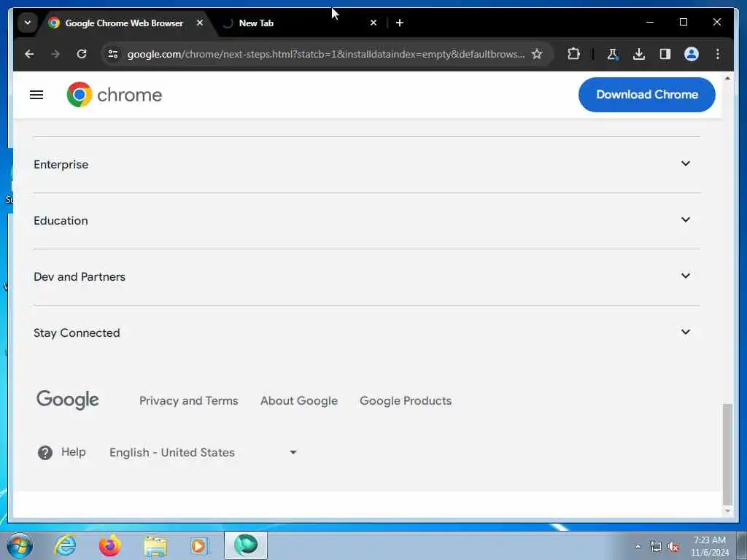Open Windows Media Player on taskbar
This screenshot has width=747, height=560.
click(x=200, y=545)
